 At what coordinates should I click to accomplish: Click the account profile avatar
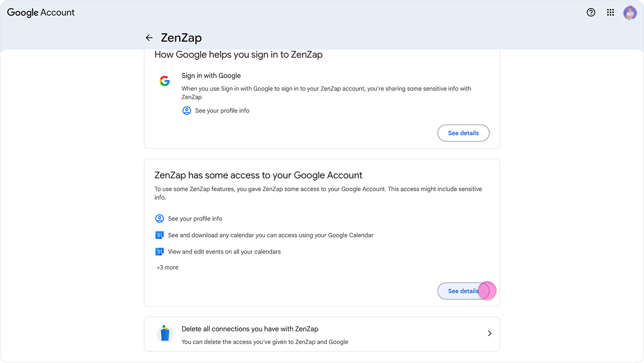630,13
